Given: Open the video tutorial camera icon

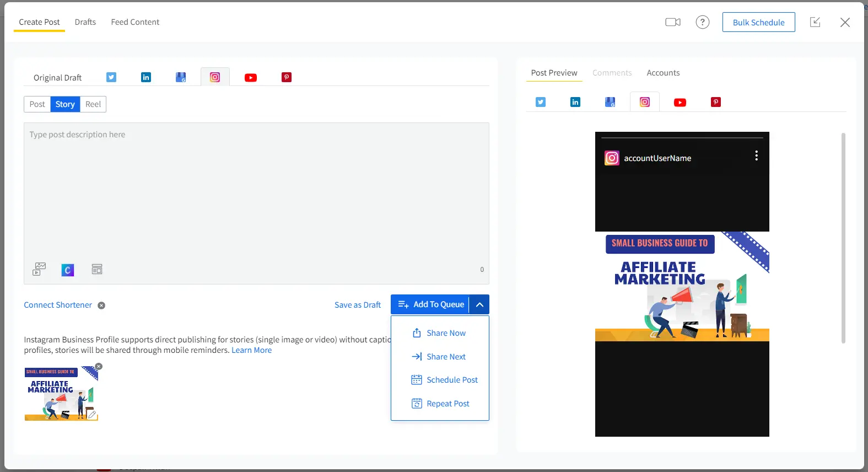Looking at the screenshot, I should [x=672, y=22].
